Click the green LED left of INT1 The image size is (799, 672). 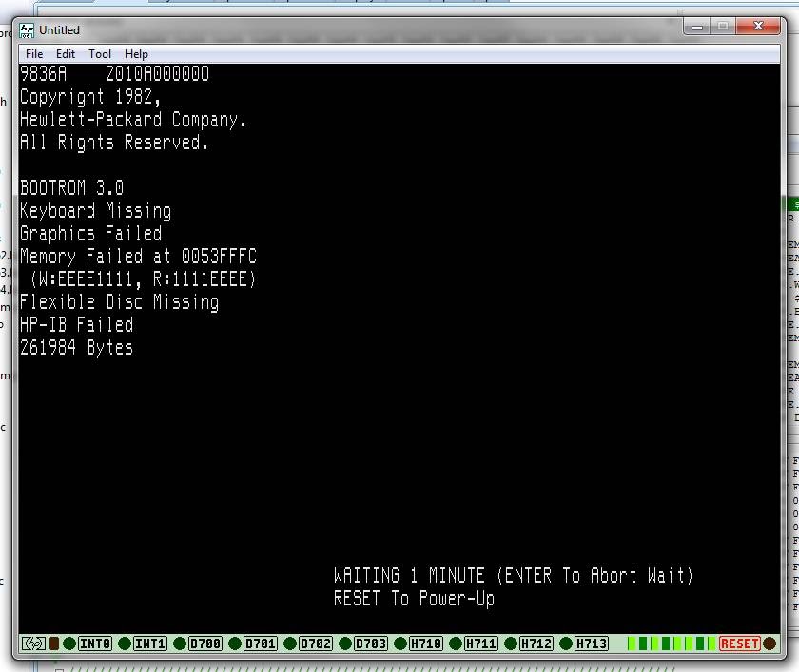[125, 643]
